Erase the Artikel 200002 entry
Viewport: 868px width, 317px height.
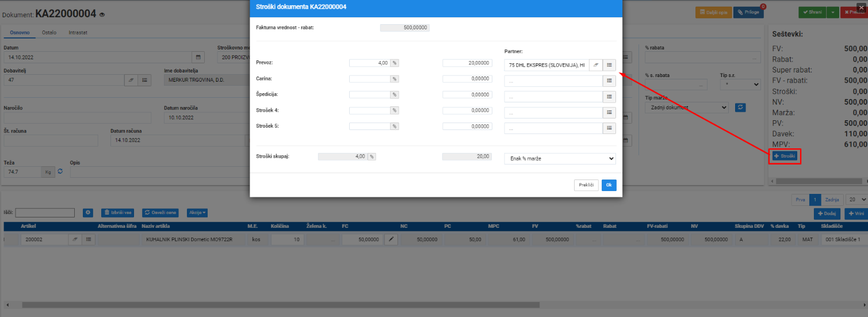[x=75, y=239]
